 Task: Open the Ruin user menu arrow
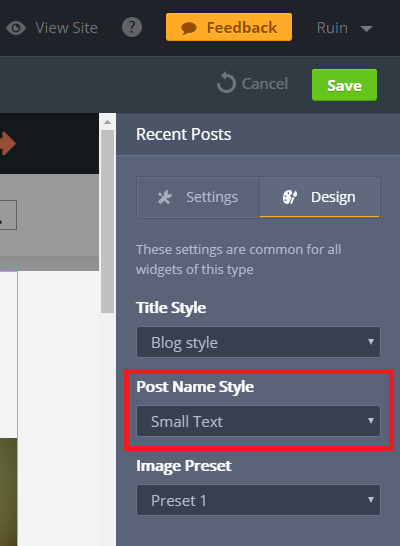pyautogui.click(x=366, y=28)
